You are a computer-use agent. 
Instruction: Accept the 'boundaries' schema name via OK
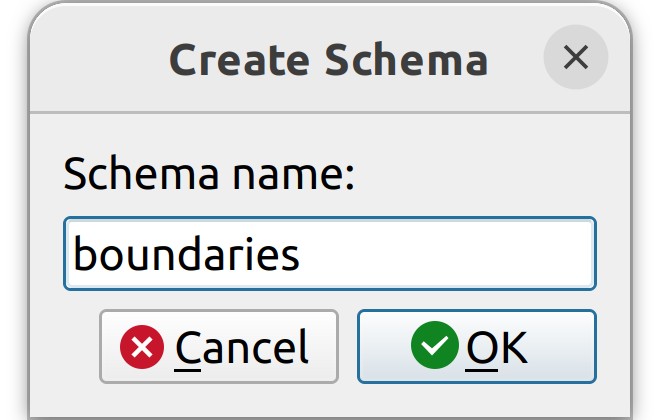click(476, 347)
